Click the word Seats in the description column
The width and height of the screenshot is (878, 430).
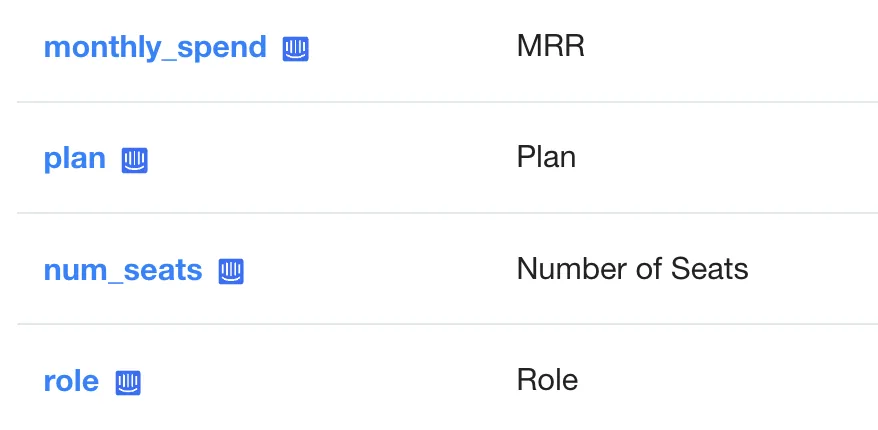pos(709,268)
